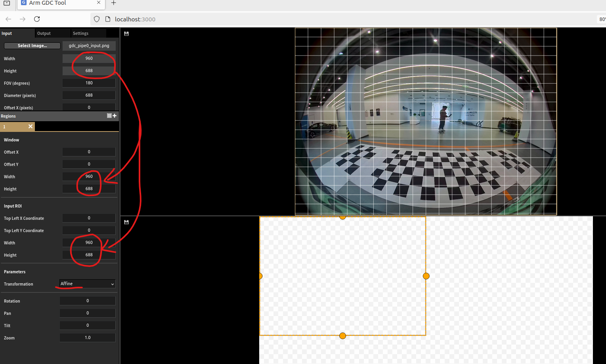Click the Firefox View icon in the tab bar
Image resolution: width=606 pixels, height=364 pixels.
click(x=7, y=3)
